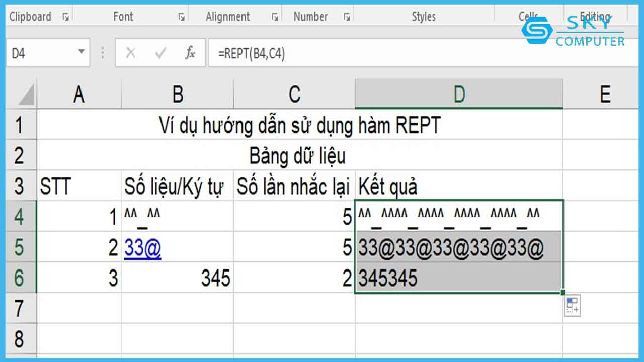Viewport: 644px width, 362px height.
Task: Select row 6 header
Action: (22, 278)
